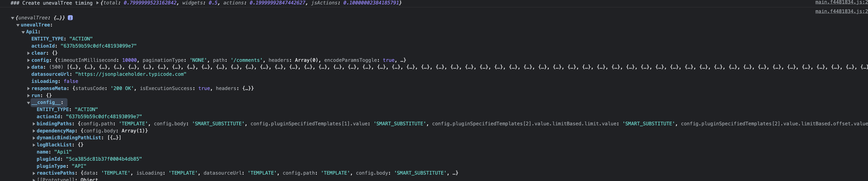Click Array(1) in the dependencyMap row
Viewport: 868px width, 181px height.
click(x=133, y=131)
